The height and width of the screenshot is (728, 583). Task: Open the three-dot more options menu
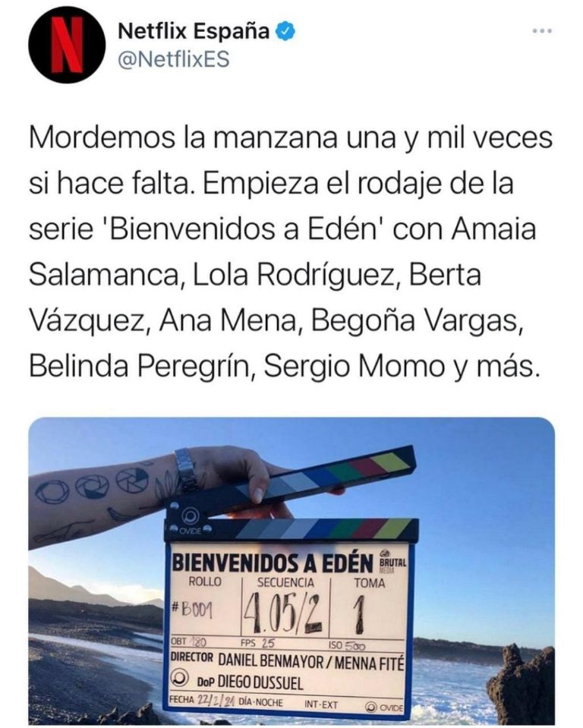(542, 31)
